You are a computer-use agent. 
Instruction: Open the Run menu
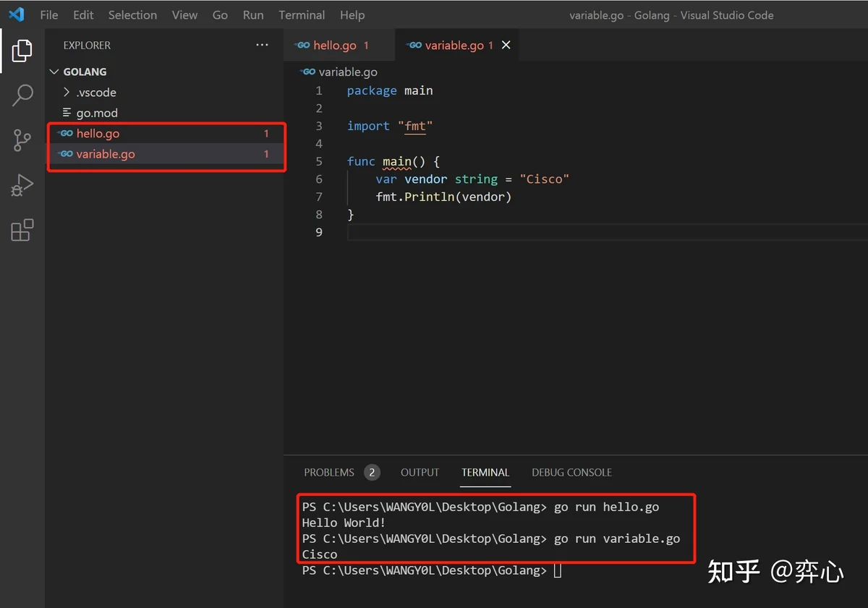(253, 14)
